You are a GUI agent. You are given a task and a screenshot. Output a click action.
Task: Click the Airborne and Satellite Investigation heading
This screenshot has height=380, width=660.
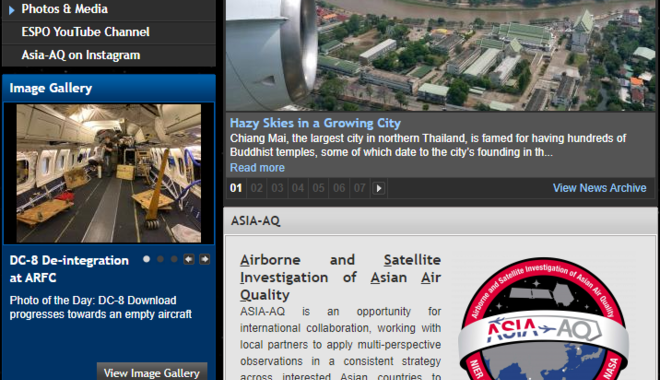[x=341, y=277]
